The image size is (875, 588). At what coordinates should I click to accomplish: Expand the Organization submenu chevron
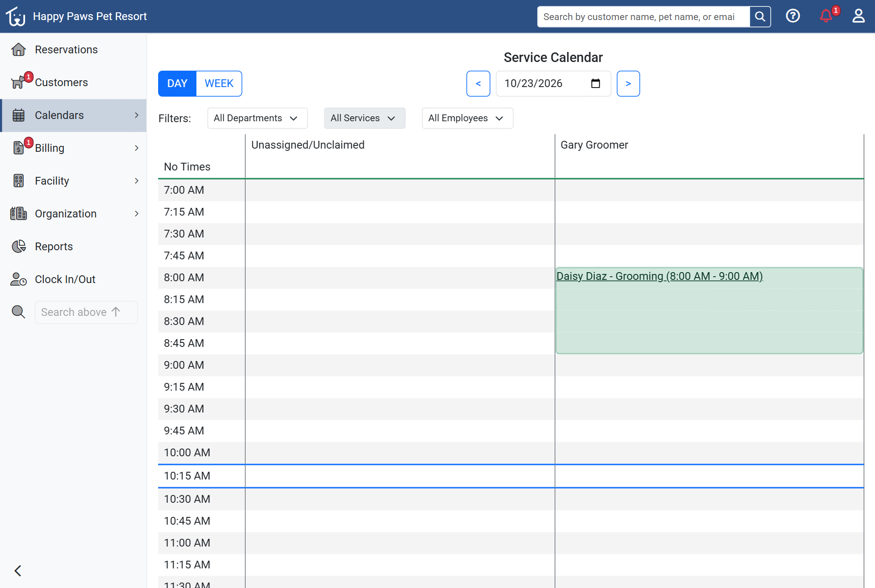pos(137,214)
